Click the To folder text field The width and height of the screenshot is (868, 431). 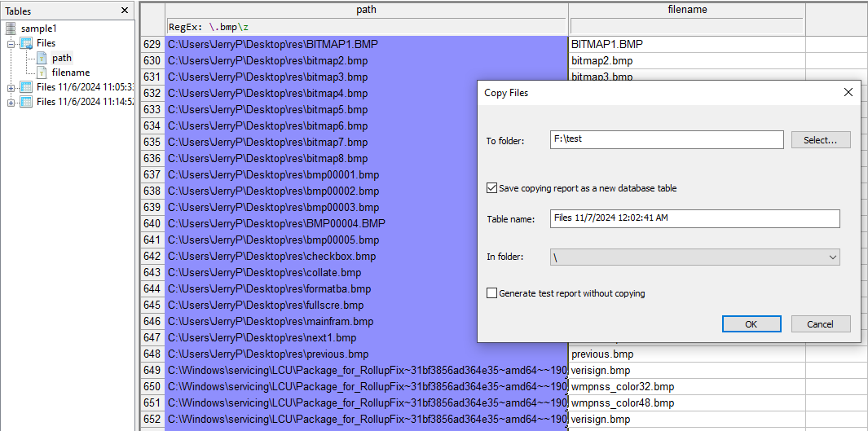coord(666,139)
